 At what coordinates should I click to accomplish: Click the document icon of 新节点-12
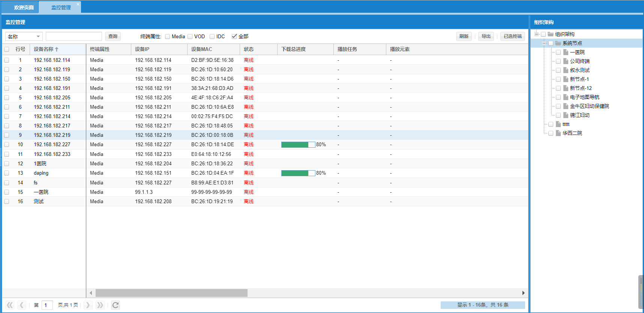[566, 88]
